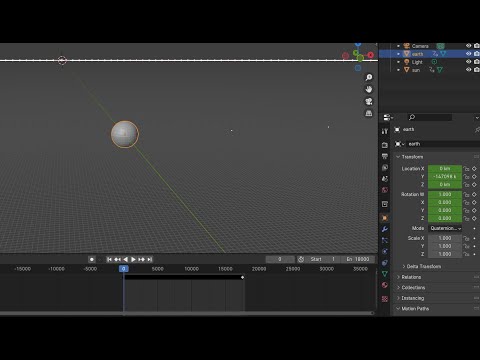The image size is (480, 360).
Task: Toggle Camera render visibility camera icon
Action: click(477, 46)
